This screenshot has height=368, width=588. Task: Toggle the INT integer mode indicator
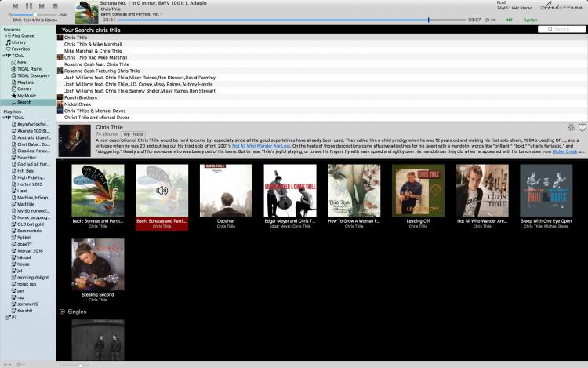(x=509, y=20)
